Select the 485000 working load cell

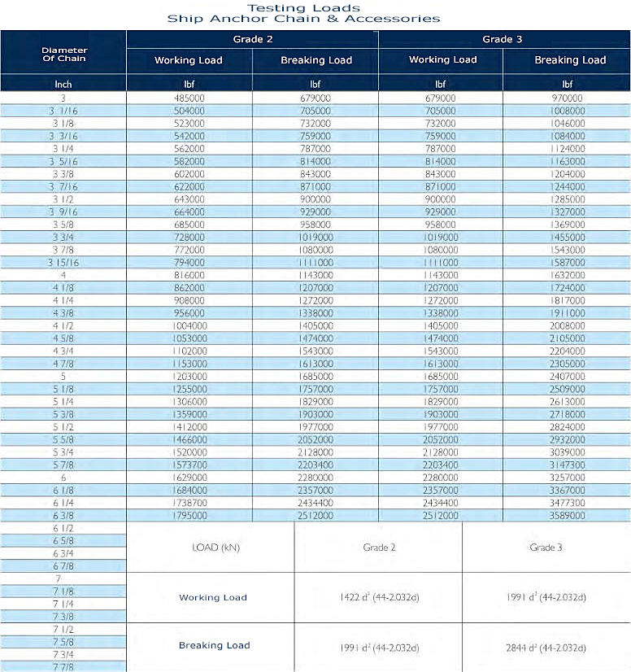[189, 98]
